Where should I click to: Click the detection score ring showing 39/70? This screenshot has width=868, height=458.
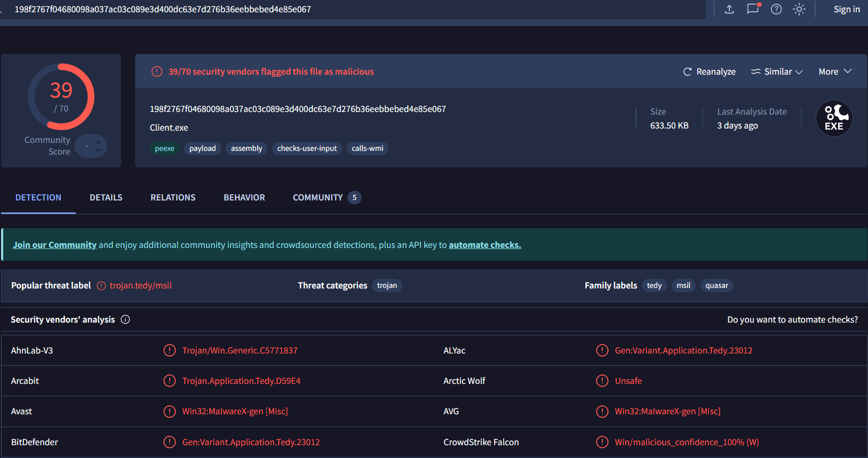pos(61,97)
